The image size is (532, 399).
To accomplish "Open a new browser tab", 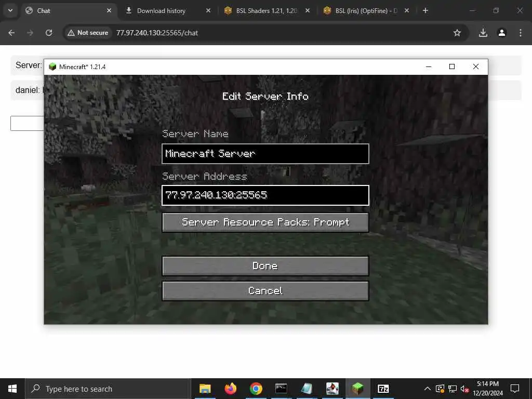I will [x=425, y=10].
